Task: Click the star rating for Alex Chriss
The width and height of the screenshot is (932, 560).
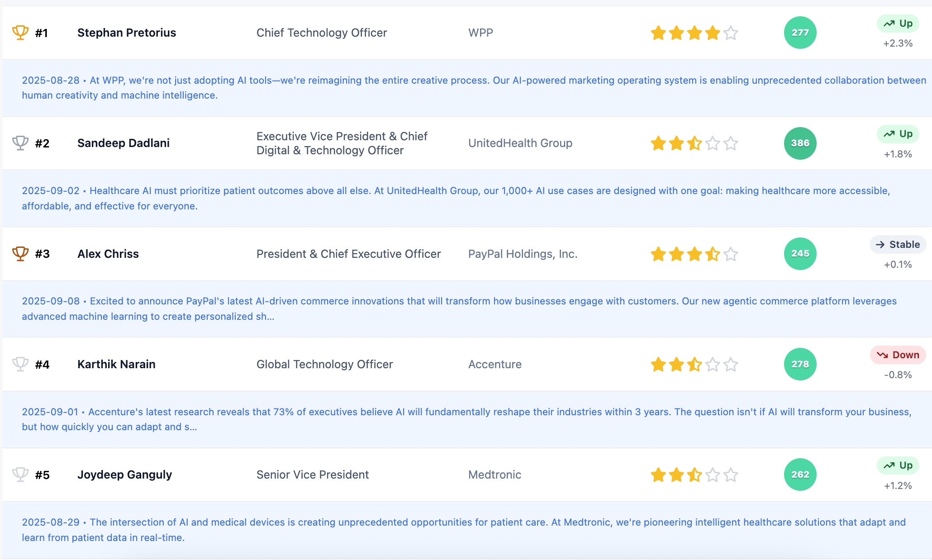Action: tap(694, 254)
